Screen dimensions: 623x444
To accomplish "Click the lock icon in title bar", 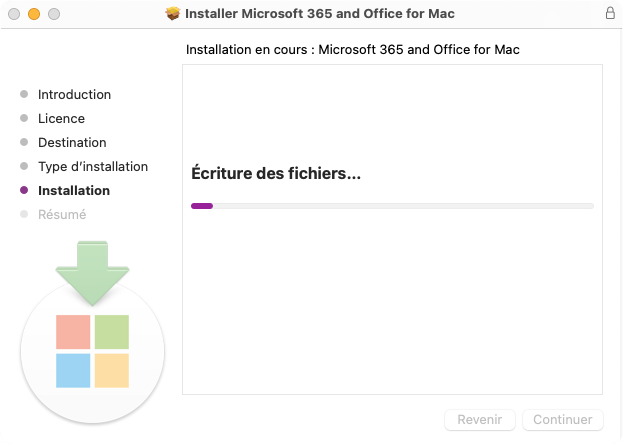I will (x=610, y=13).
